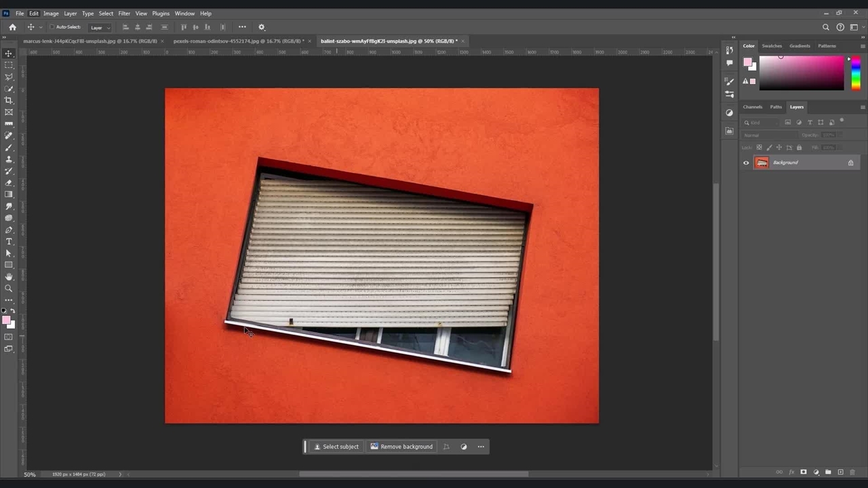Select the Crop tool

coord(9,100)
